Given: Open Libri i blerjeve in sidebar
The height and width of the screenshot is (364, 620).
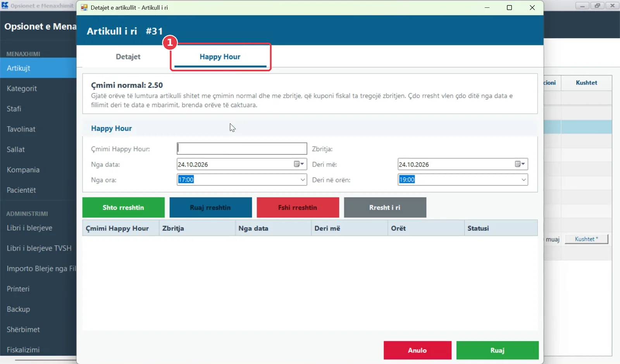Looking at the screenshot, I should pyautogui.click(x=38, y=228).
